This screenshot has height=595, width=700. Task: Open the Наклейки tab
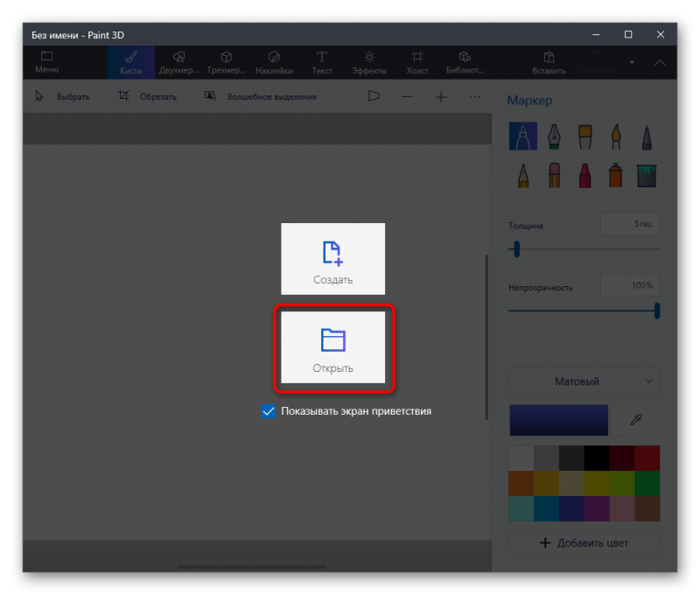tap(274, 62)
